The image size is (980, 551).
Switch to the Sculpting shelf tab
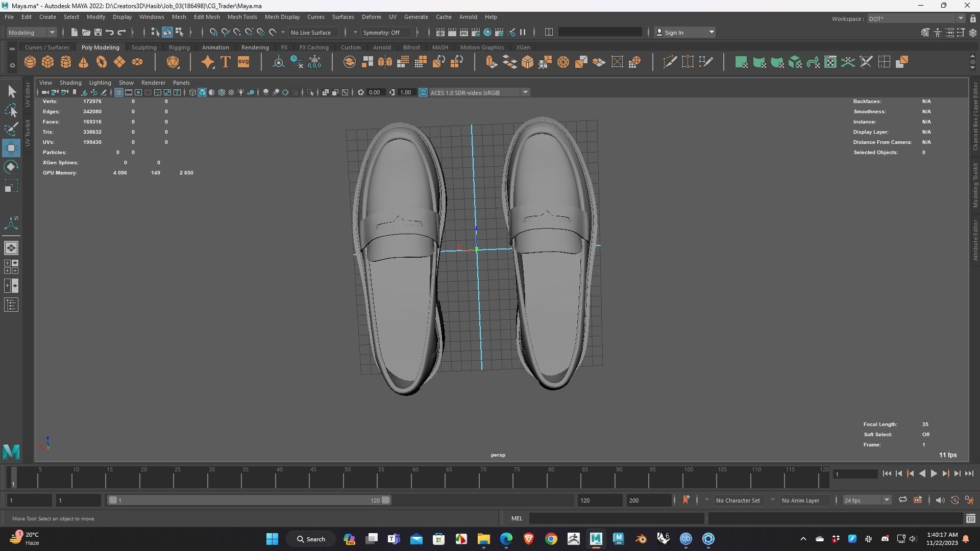(x=144, y=47)
